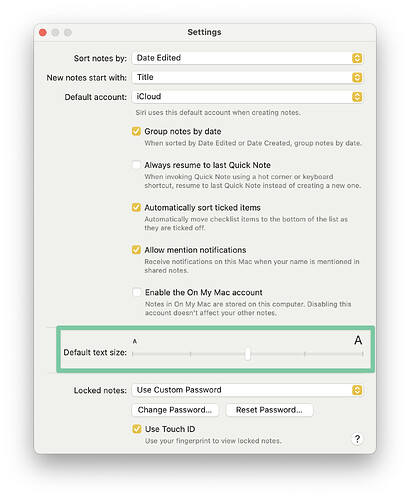The width and height of the screenshot is (411, 500).
Task: Click the New notes start with arrows
Action: click(357, 77)
